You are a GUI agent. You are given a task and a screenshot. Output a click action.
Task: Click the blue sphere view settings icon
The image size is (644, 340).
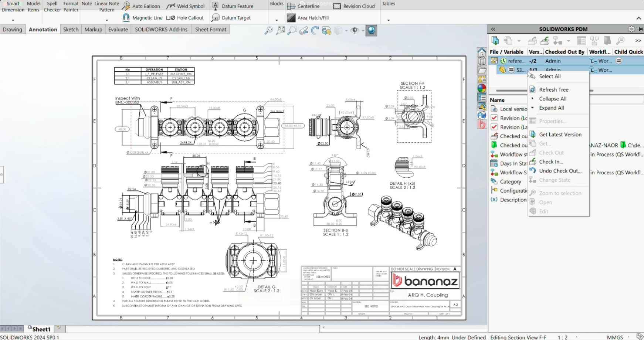372,30
